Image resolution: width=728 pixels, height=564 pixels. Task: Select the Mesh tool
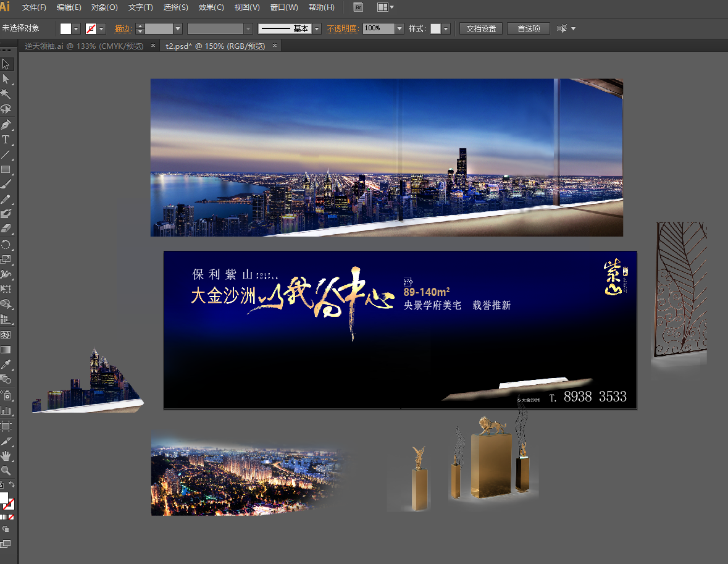[x=6, y=334]
